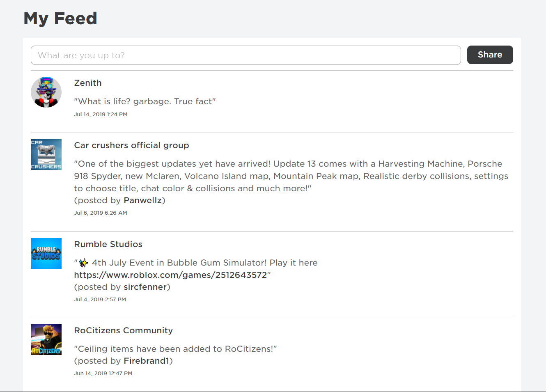546x392 pixels.
Task: Open the Zenith profile name link
Action: point(88,83)
